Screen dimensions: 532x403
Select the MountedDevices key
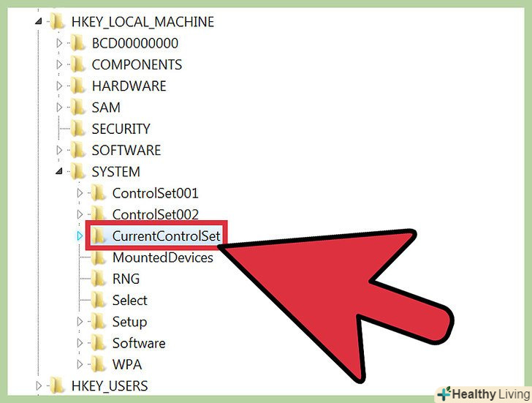point(163,257)
